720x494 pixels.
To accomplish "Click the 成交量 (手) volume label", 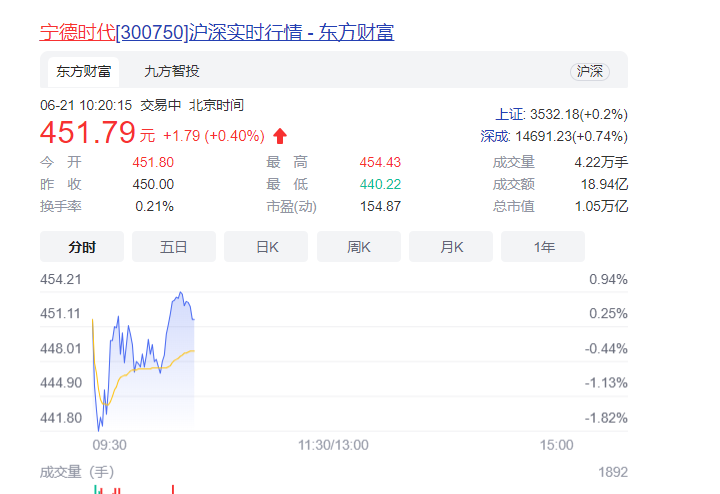I will coord(77,472).
